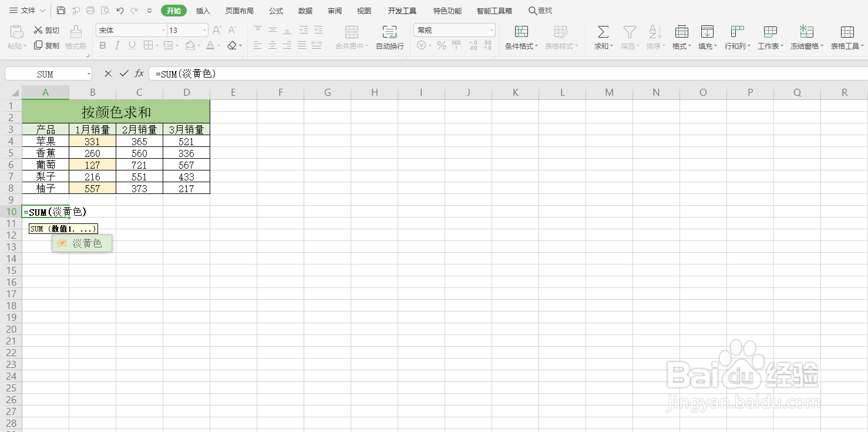Click the font color A icon
This screenshot has height=432, width=868.
tap(210, 45)
